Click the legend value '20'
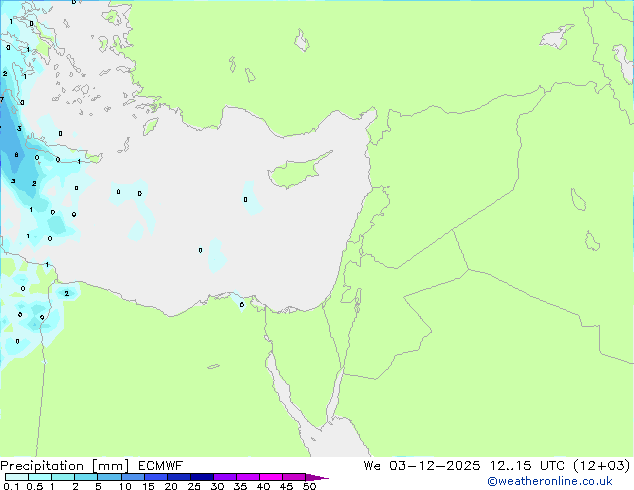The width and height of the screenshot is (634, 490). click(x=171, y=486)
